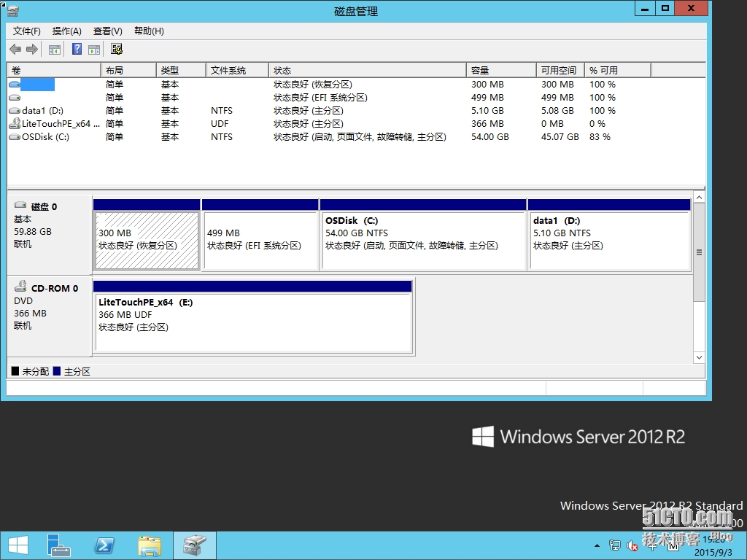Sort by the 文件系统 column header
The image size is (747, 560).
(x=237, y=71)
